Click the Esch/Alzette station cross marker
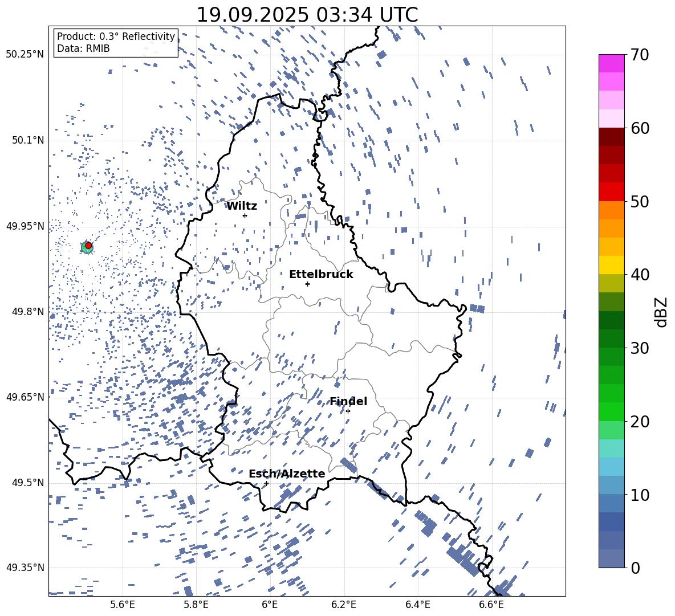675x616 pixels. (x=266, y=483)
